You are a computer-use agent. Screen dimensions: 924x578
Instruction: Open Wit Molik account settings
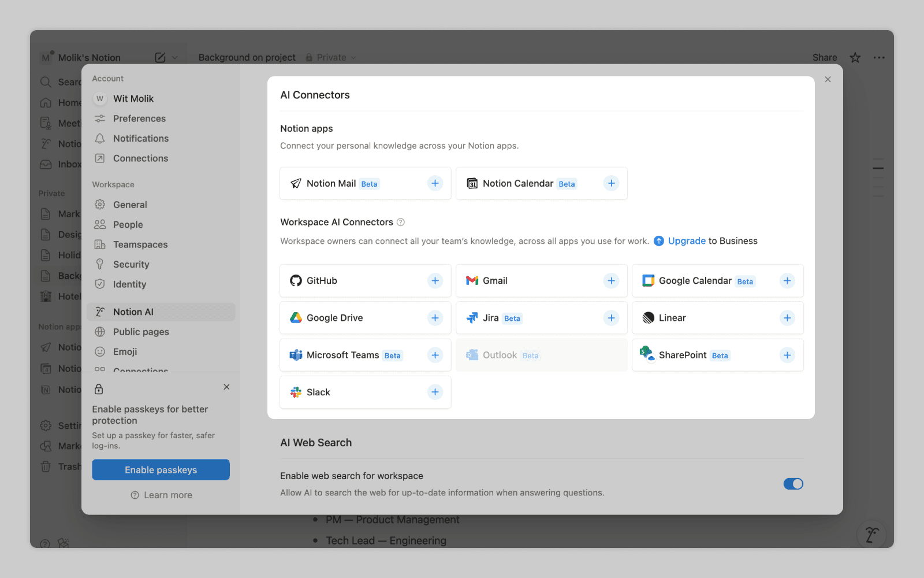(x=161, y=98)
